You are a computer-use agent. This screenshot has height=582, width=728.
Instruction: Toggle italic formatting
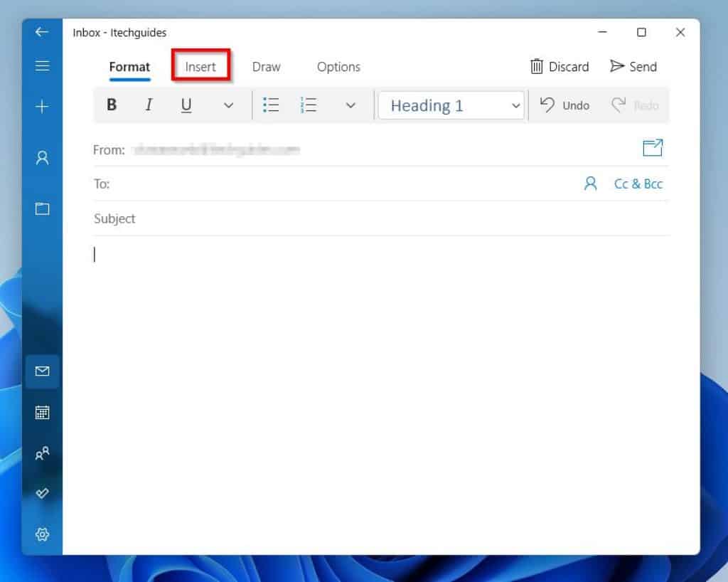149,105
